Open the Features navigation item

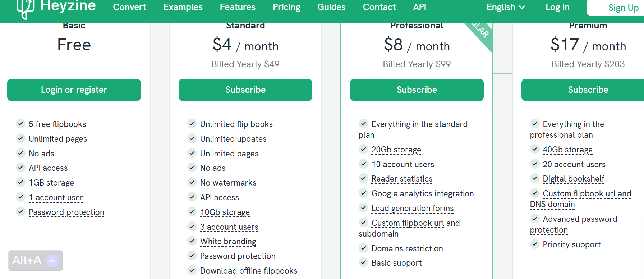[238, 7]
